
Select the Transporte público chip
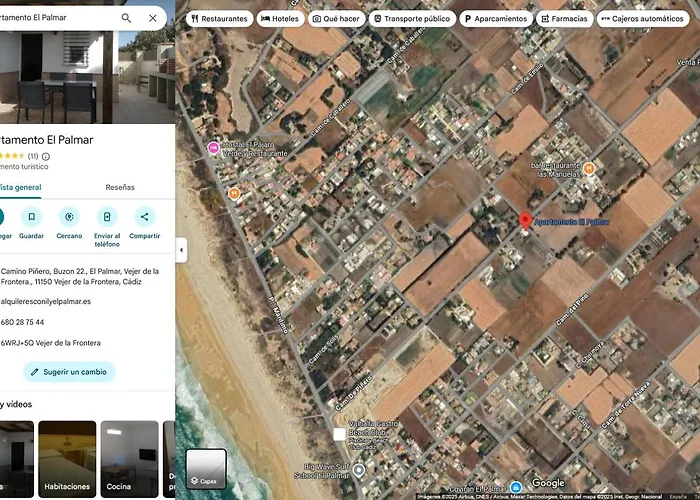pos(412,19)
